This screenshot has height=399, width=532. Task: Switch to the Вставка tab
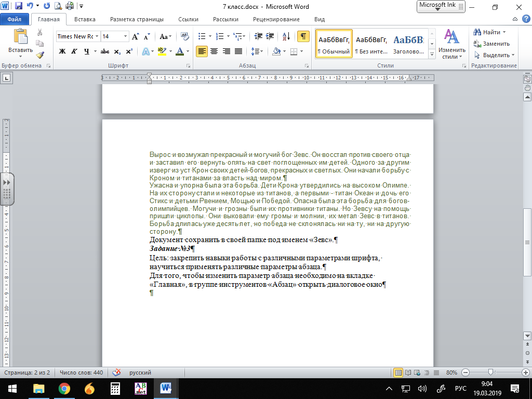pyautogui.click(x=85, y=19)
